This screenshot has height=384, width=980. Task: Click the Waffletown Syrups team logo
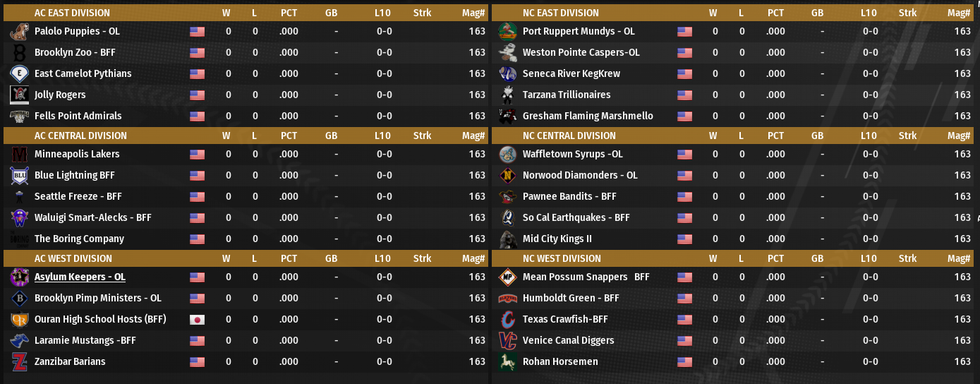(507, 154)
